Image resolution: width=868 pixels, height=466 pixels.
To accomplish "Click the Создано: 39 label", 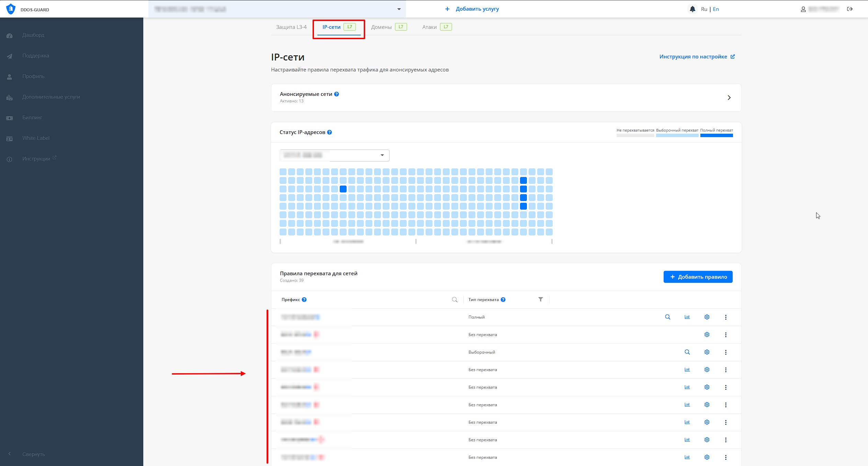I will coord(291,280).
